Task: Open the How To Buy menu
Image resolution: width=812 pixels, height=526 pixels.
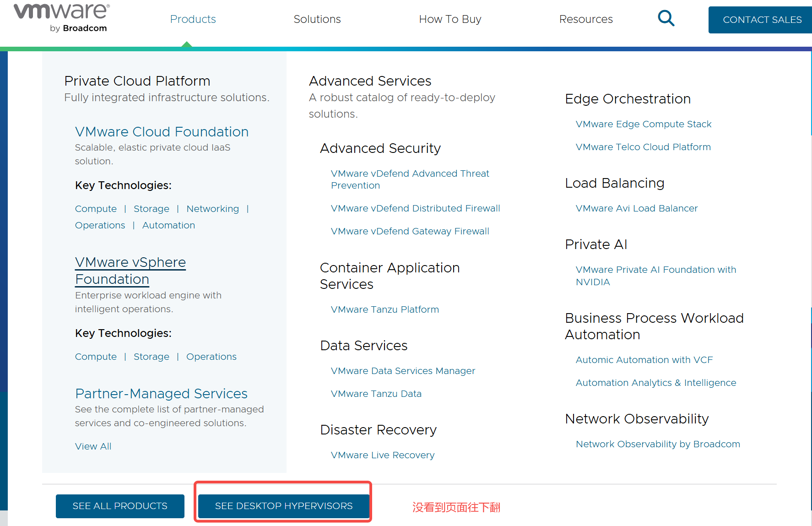Action: (x=450, y=19)
